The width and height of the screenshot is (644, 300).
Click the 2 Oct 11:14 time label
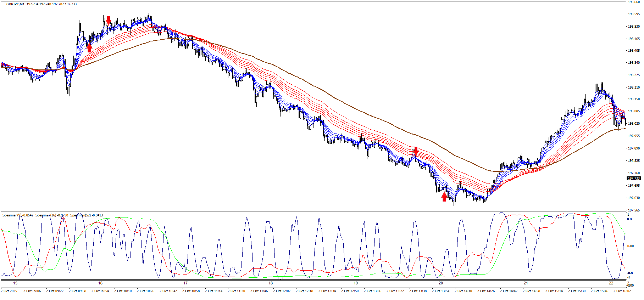[214, 291]
